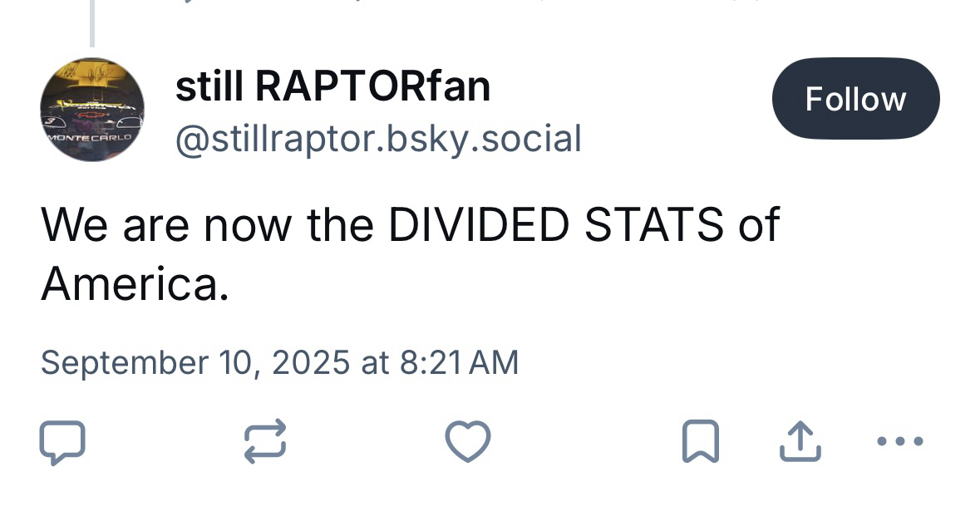Open the "still RAPTORfan" display name
The width and height of the screenshot is (980, 506).
[332, 86]
